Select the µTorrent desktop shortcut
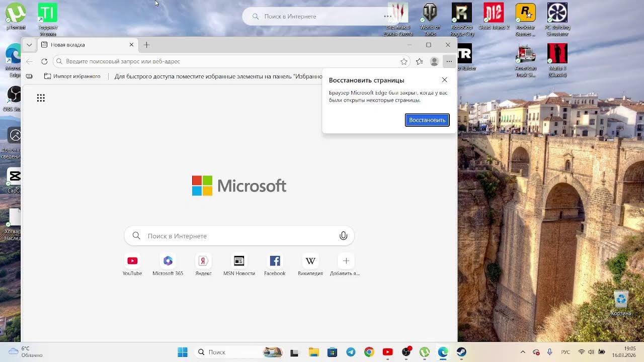The width and height of the screenshot is (644, 362). [x=16, y=17]
